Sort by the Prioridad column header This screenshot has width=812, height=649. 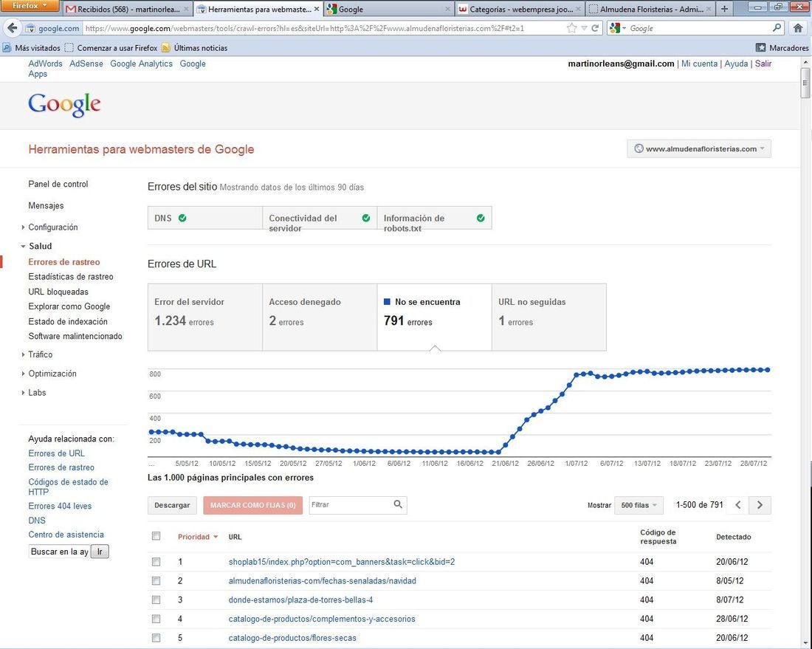coord(197,537)
